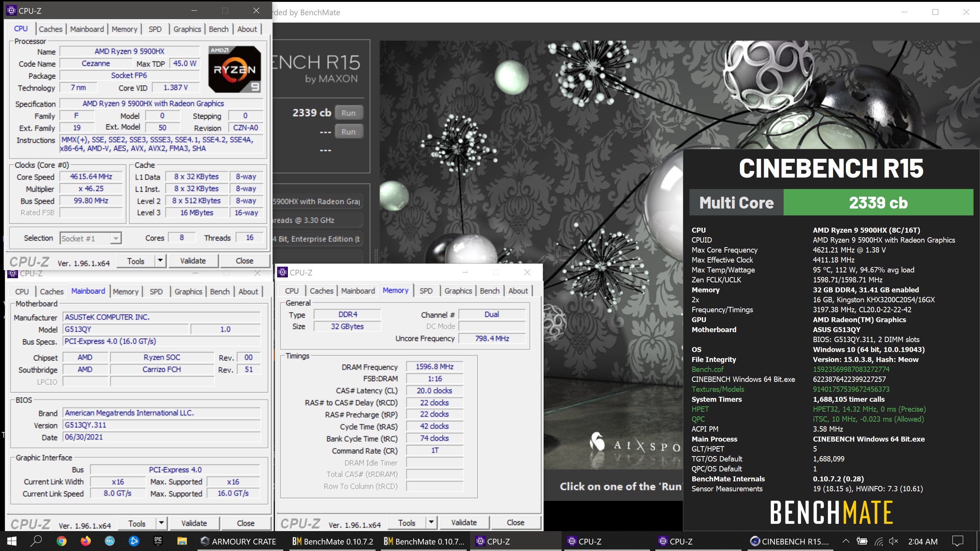Click the top CPU-Z window title icon
980x551 pixels.
11,10
